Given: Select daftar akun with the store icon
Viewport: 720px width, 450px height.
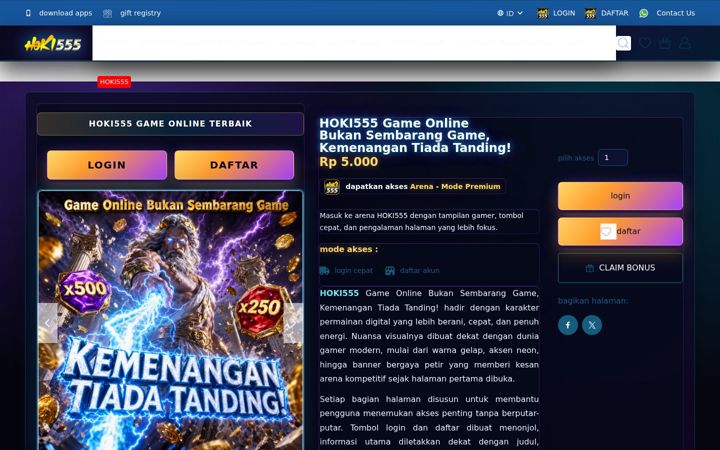Looking at the screenshot, I should click(412, 270).
